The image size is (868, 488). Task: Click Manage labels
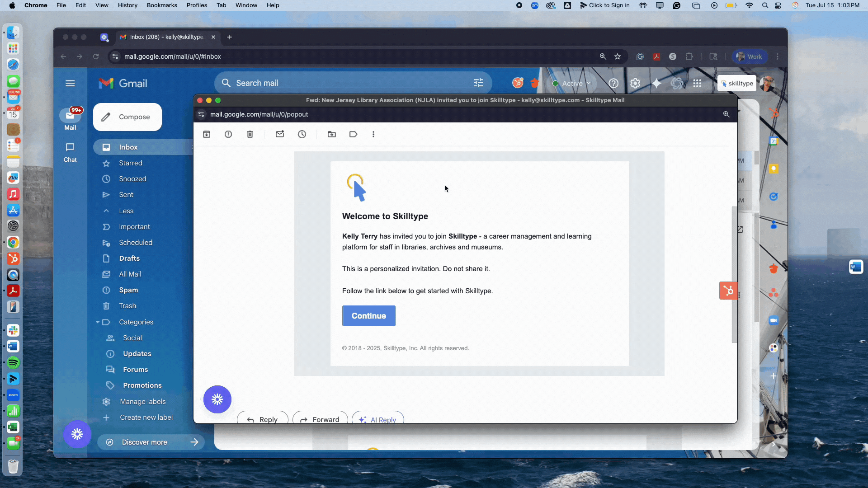tap(144, 402)
